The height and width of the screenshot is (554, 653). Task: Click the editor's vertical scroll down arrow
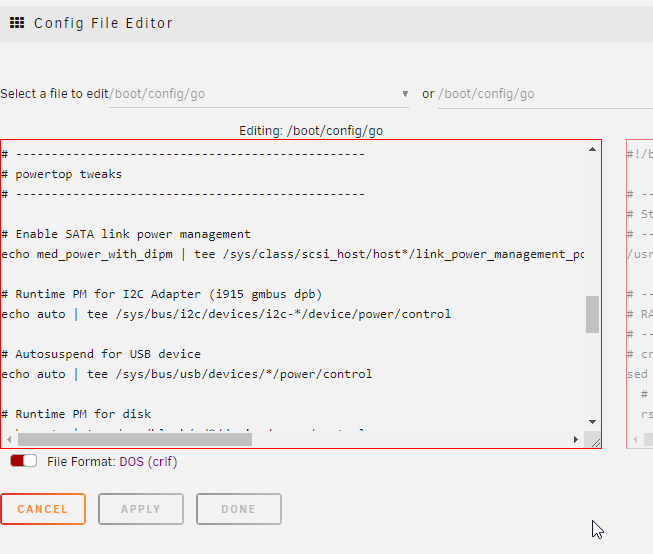pos(592,422)
